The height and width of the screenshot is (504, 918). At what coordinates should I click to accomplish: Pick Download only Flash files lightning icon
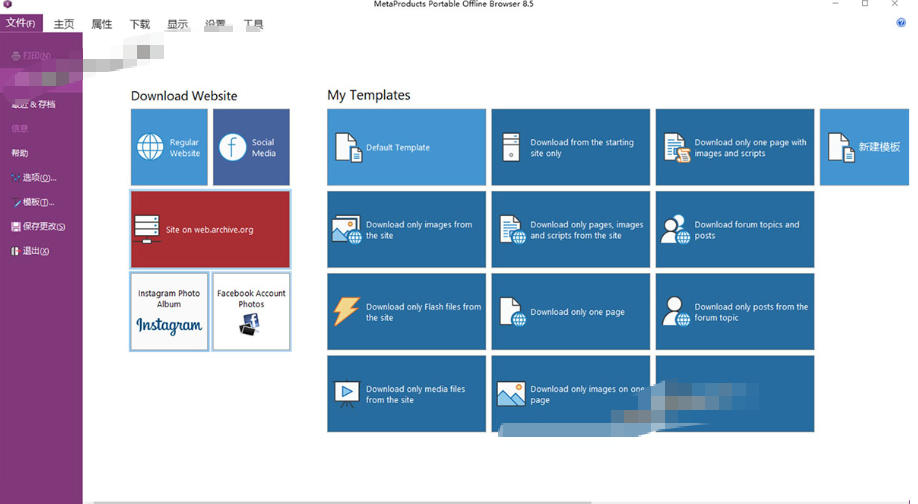click(x=346, y=312)
